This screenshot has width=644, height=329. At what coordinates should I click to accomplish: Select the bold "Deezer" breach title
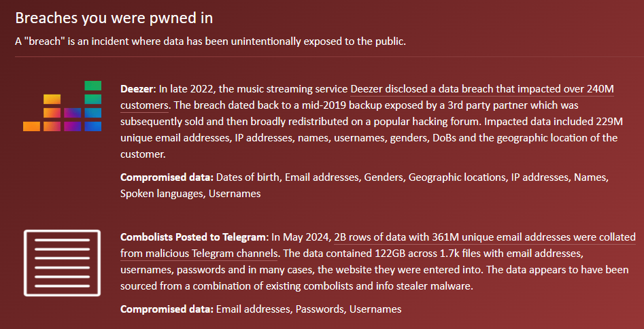[137, 89]
